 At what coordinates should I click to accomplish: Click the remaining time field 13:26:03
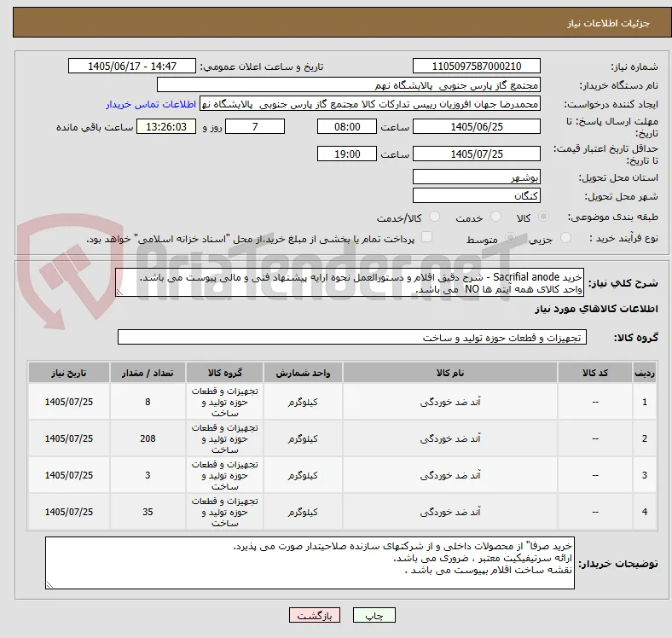coord(166,126)
